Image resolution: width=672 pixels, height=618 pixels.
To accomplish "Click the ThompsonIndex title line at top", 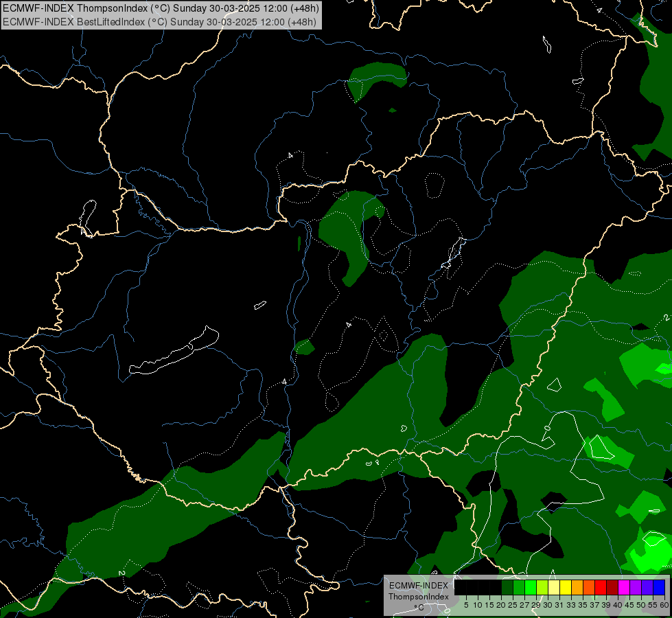I will point(161,8).
